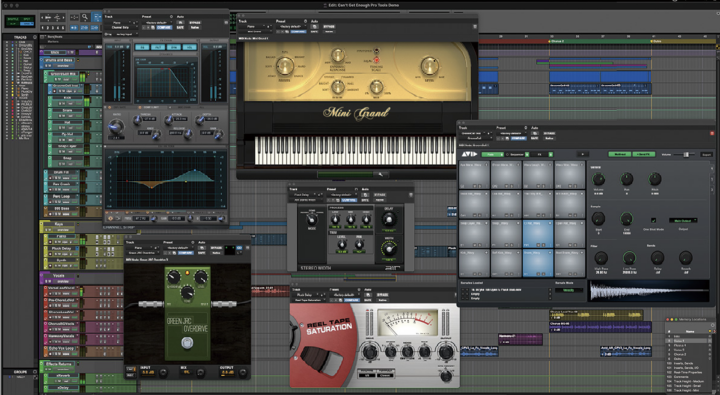Switch to the Sequencer tab in sampler
Viewport: 720px width, 395px height.
point(517,154)
